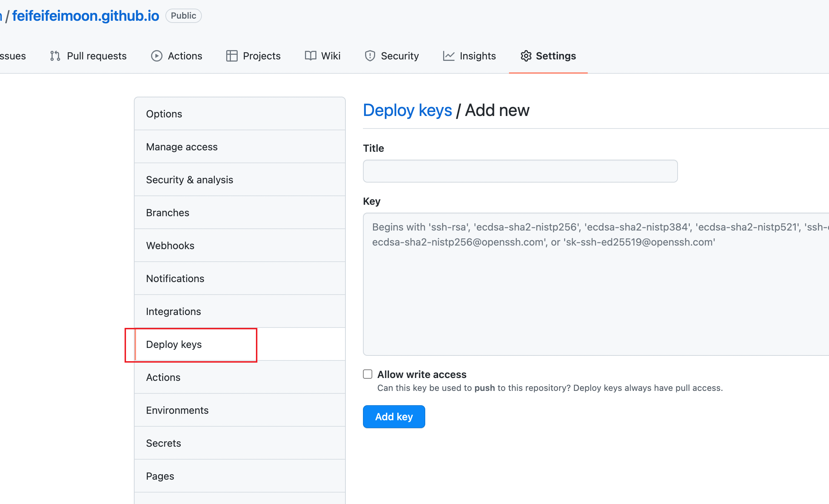Click the Projects board icon
The width and height of the screenshot is (829, 504).
pyautogui.click(x=232, y=56)
